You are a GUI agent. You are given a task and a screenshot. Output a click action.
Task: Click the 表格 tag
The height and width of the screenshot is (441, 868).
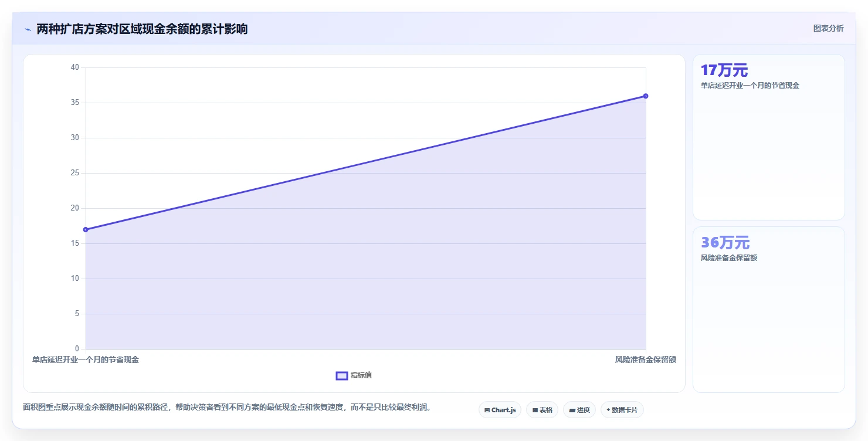(542, 410)
